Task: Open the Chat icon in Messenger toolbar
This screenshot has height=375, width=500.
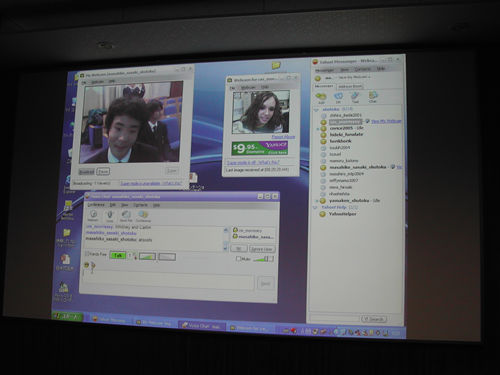Action: tap(372, 97)
